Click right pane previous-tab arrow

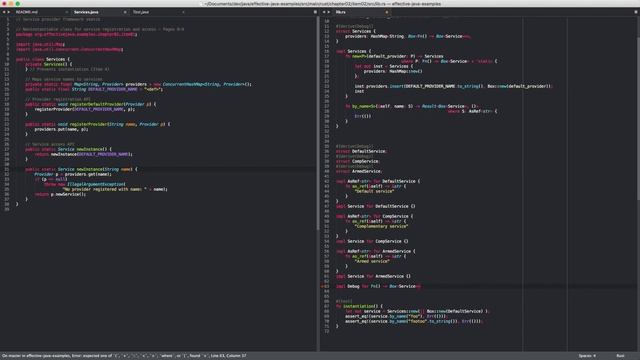[x=324, y=12]
